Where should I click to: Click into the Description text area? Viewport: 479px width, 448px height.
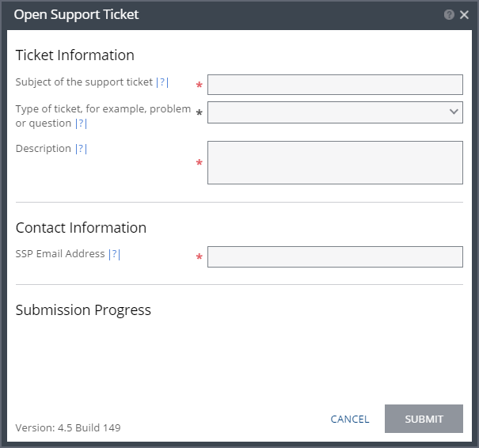click(x=335, y=162)
